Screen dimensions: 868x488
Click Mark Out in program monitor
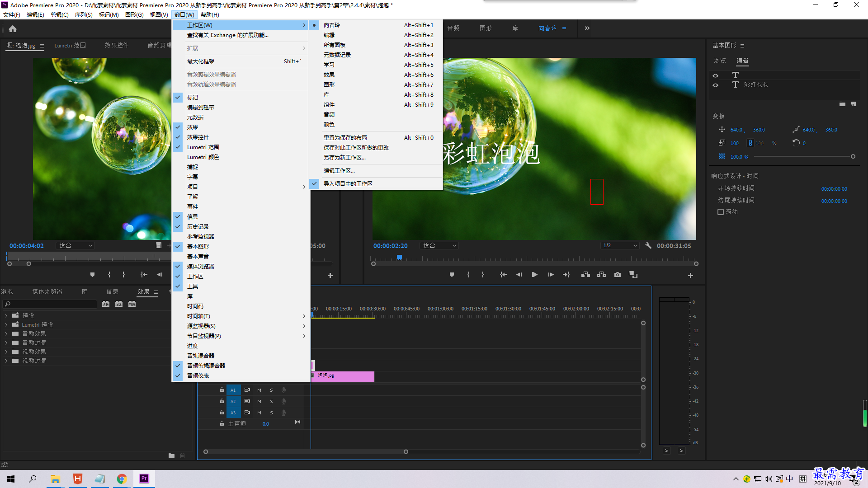pyautogui.click(x=483, y=275)
